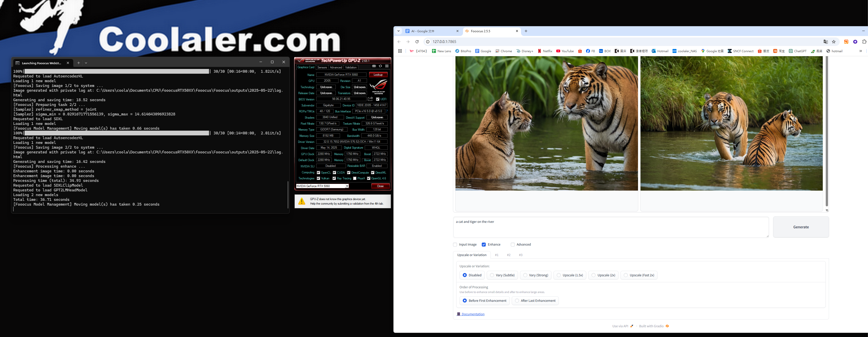The width and height of the screenshot is (868, 337).
Task: Toggle the UEFI checkbox in GPU-Z
Action: tap(378, 99)
